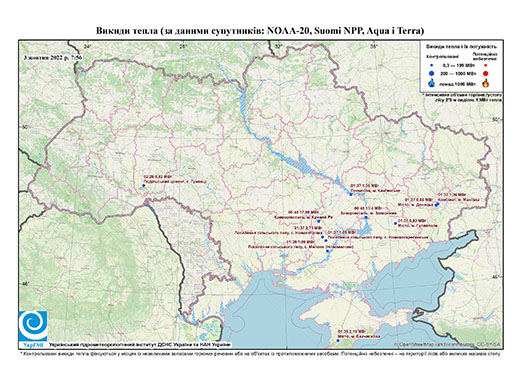This screenshot has width=520, height=368.
Task: Select the southernmost blue marker in Crimea
Action: point(338,341)
